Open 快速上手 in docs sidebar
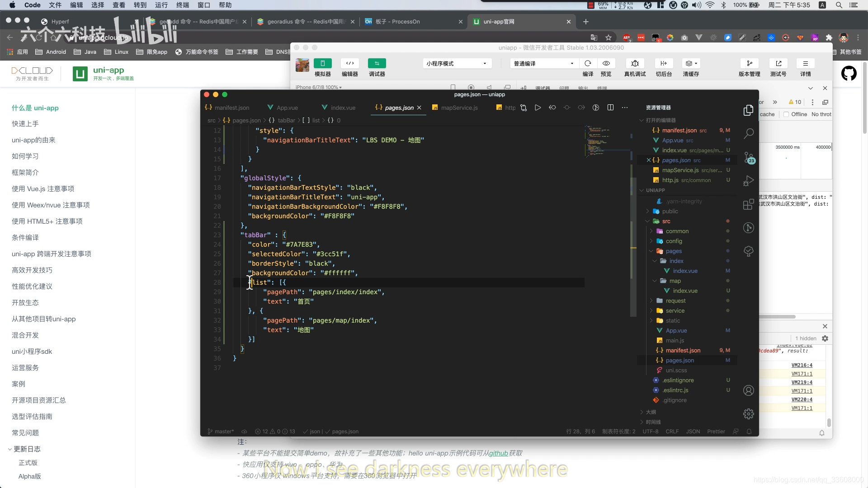This screenshot has width=868, height=488. pyautogui.click(x=25, y=123)
